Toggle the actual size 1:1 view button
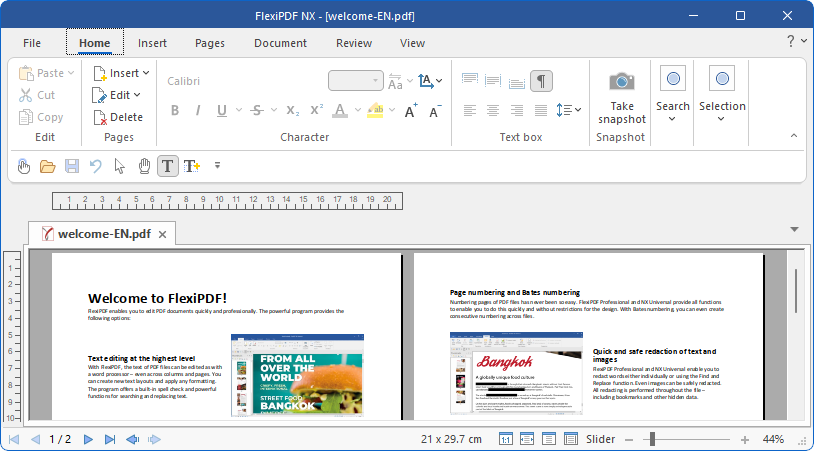Screen dimensions: 814x451 tap(505, 439)
